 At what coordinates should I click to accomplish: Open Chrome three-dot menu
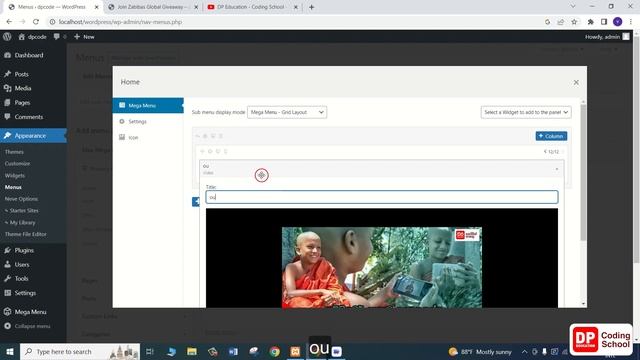coord(631,22)
